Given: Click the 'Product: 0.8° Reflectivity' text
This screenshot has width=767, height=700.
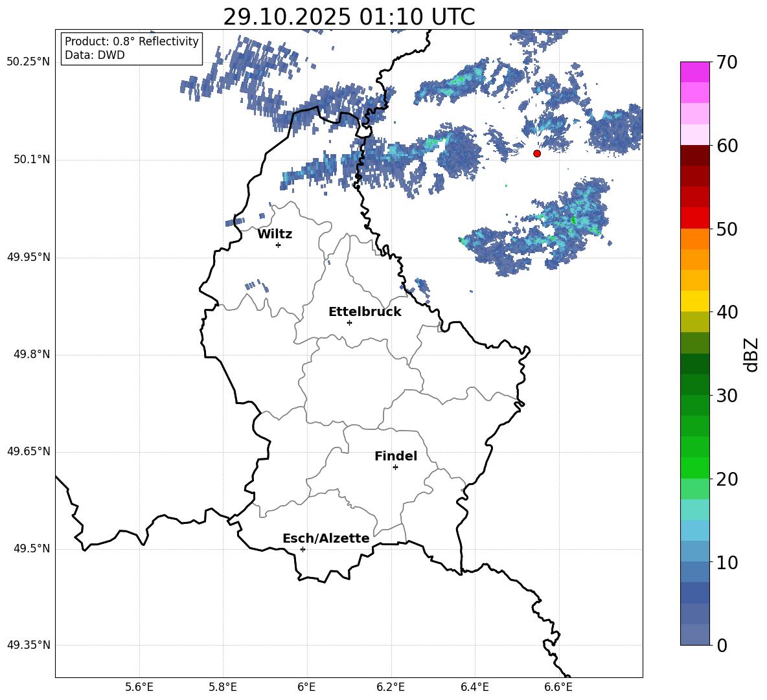Looking at the screenshot, I should pos(132,41).
